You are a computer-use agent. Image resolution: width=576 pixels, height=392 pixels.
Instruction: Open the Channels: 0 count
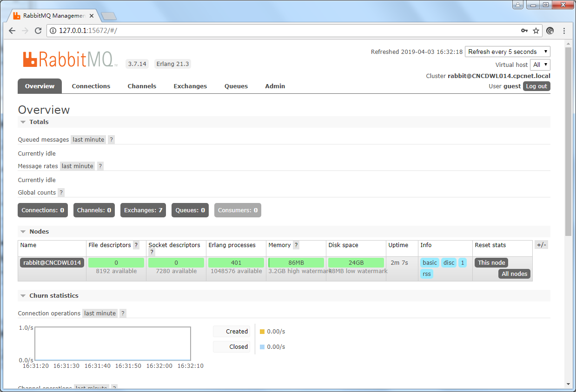(94, 210)
